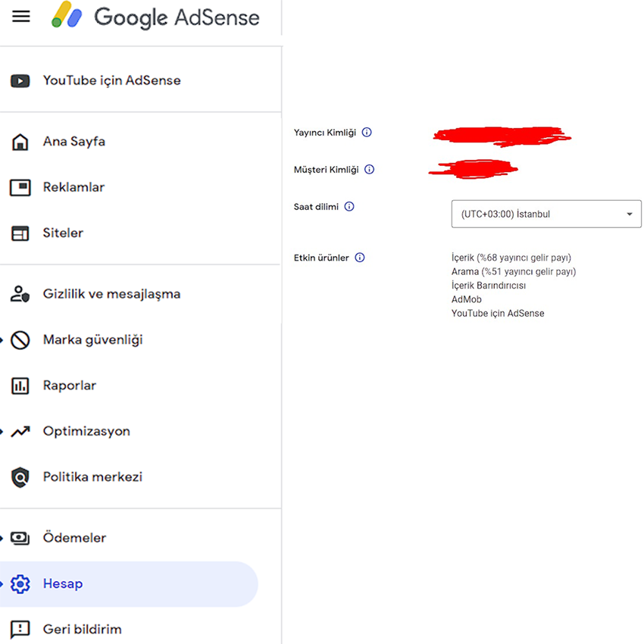
Task: Click the Yayıncı Kimliği label
Action: pos(325,133)
